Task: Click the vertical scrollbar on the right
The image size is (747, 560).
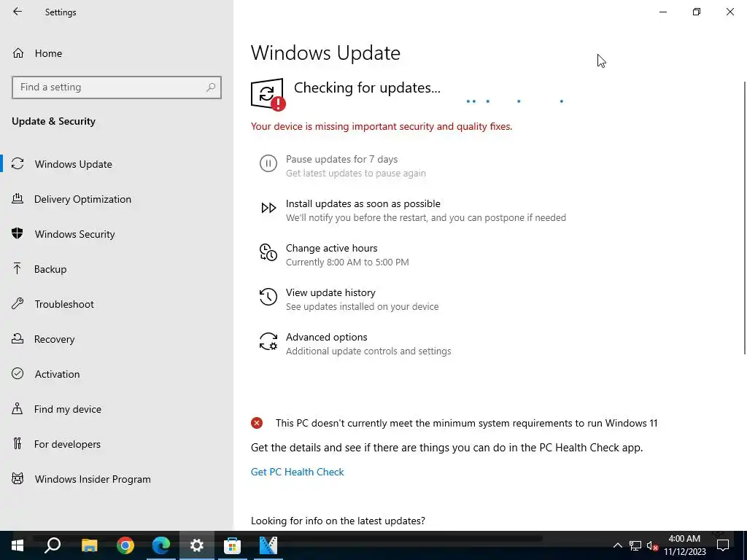Action: 745,217
